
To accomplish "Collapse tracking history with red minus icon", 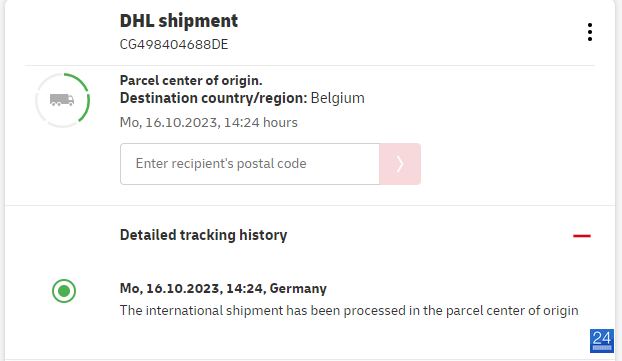I will 582,236.
